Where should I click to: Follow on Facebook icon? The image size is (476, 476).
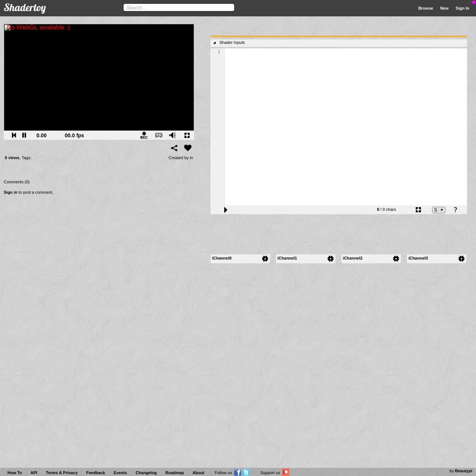click(x=238, y=472)
